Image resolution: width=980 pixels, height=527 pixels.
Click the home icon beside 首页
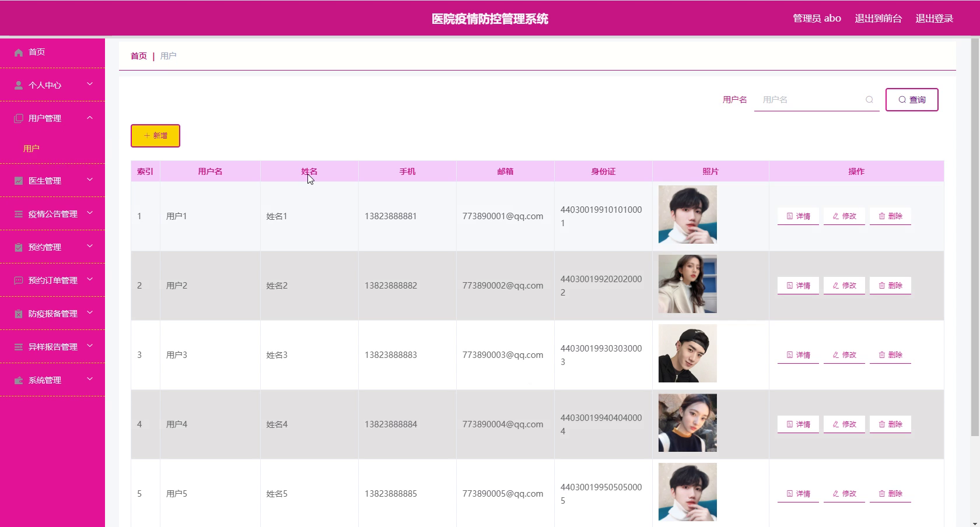point(19,52)
